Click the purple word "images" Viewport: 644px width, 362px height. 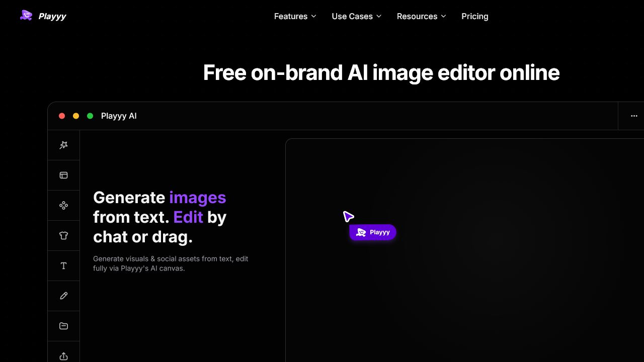198,198
